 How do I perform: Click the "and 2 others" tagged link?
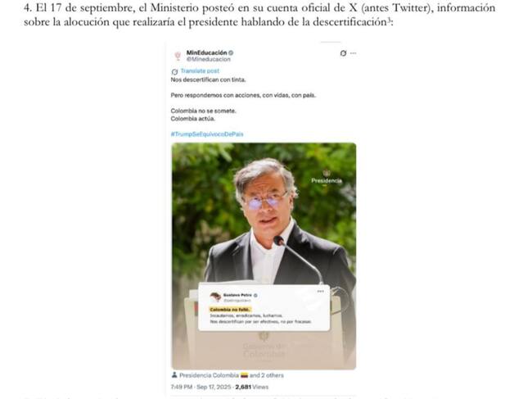tap(266, 375)
